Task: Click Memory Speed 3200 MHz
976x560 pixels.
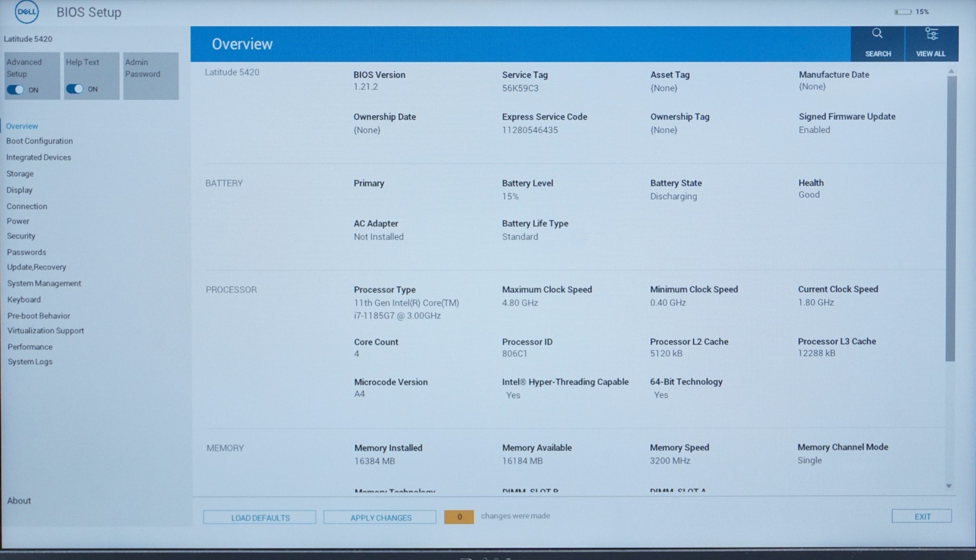Action: [670, 461]
